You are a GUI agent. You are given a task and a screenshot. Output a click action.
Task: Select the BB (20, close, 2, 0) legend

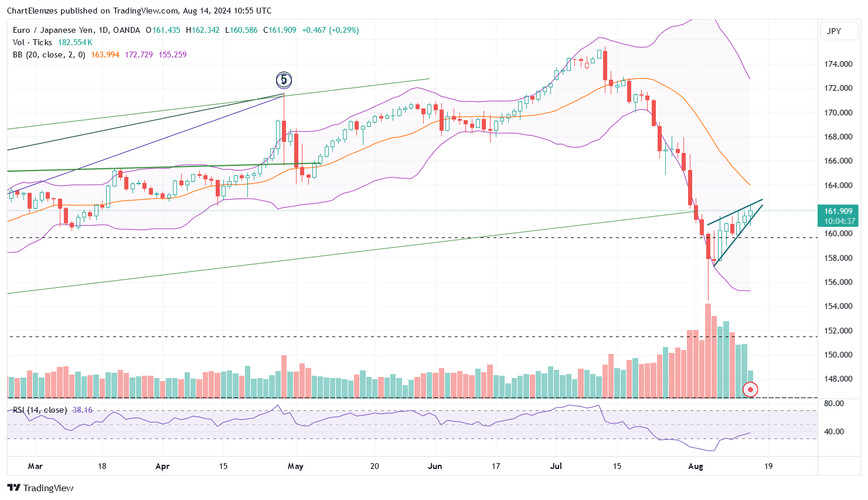(49, 55)
